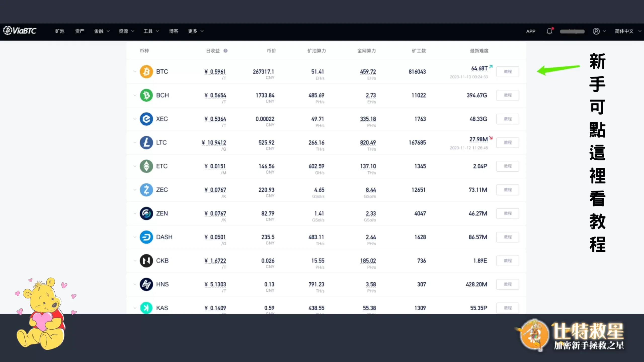Open the 金融 dropdown menu
Image resolution: width=644 pixels, height=362 pixels.
(x=102, y=31)
